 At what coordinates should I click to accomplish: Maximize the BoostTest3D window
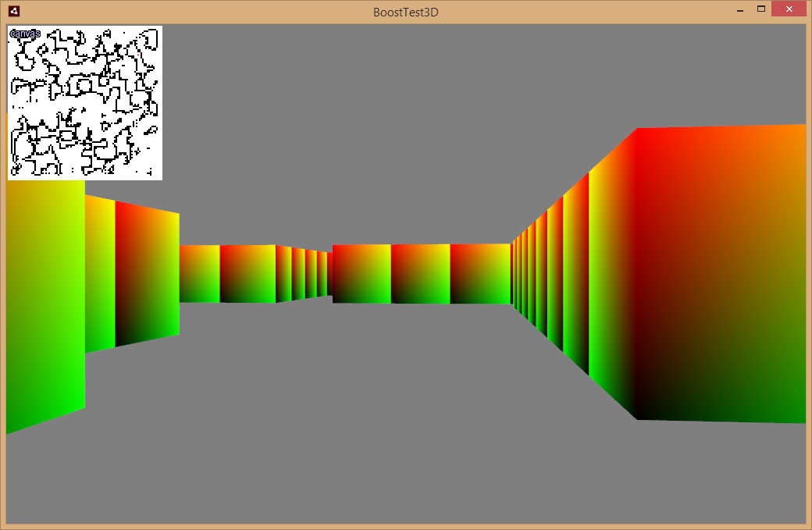pyautogui.click(x=760, y=9)
